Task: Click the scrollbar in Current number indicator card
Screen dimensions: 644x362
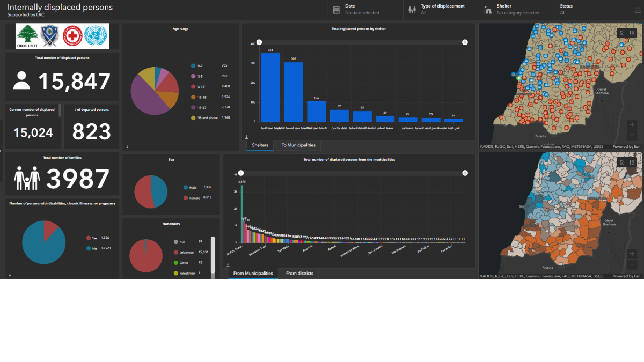Action: pyautogui.click(x=60, y=111)
